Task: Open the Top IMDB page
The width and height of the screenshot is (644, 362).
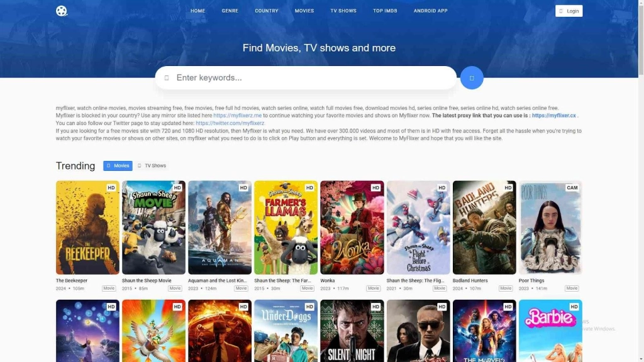Action: click(x=385, y=11)
